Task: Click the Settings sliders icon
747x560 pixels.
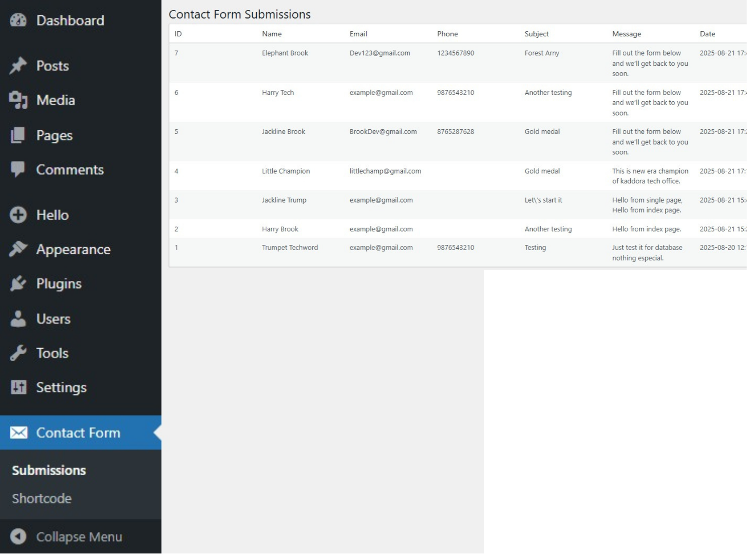Action: pos(18,387)
